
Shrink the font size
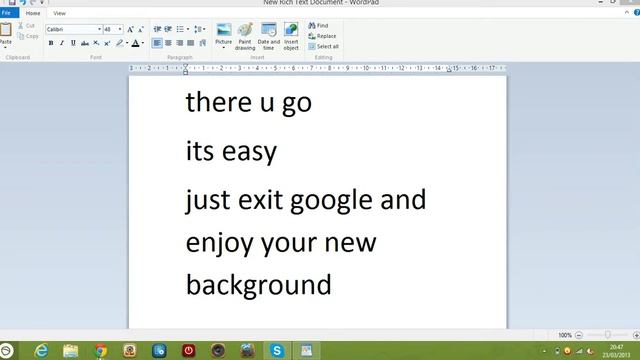[140, 29]
